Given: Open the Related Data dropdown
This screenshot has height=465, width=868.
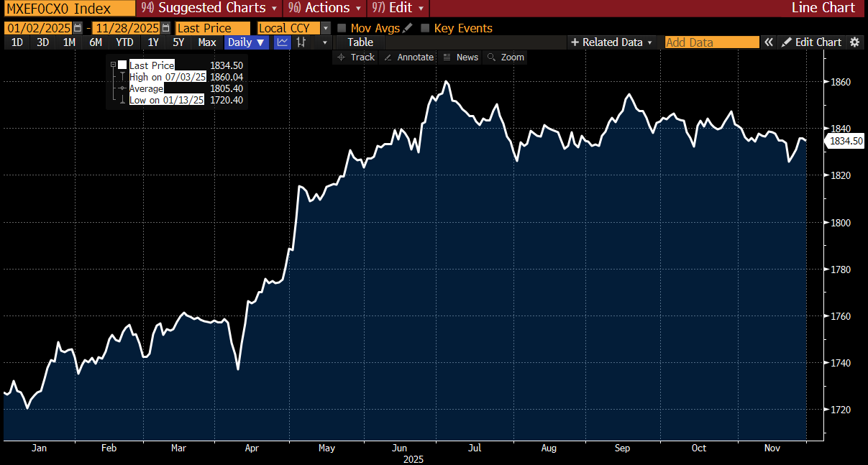Looking at the screenshot, I should (611, 42).
